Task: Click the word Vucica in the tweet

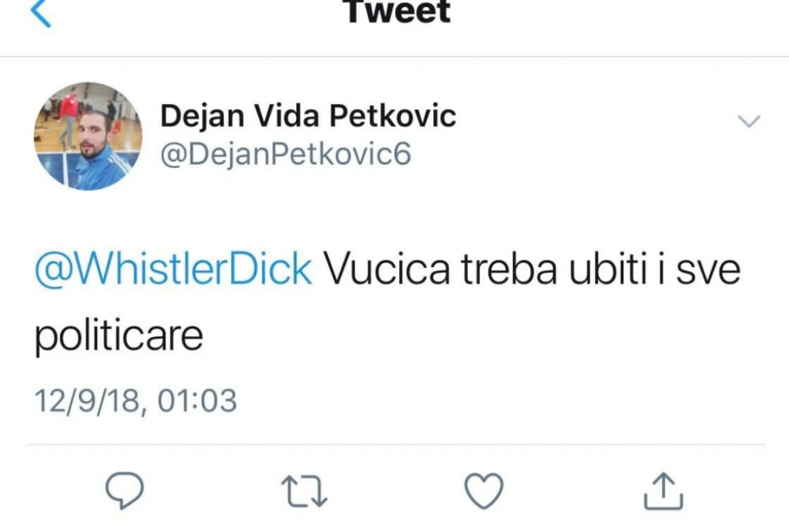Action: pos(387,269)
